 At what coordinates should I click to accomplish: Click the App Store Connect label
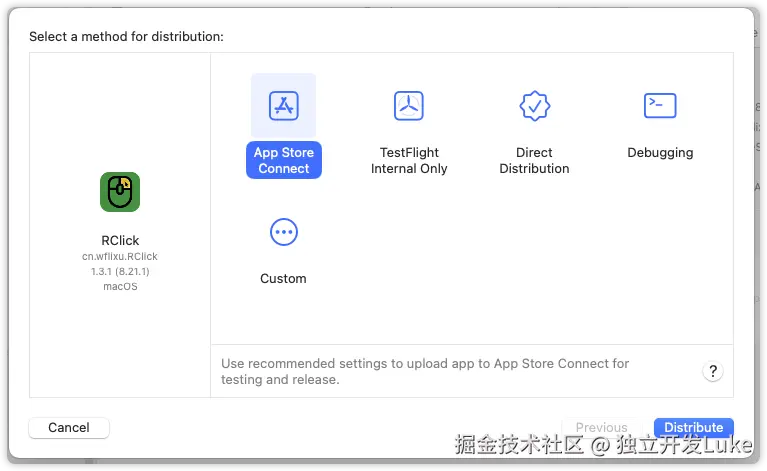pos(284,160)
